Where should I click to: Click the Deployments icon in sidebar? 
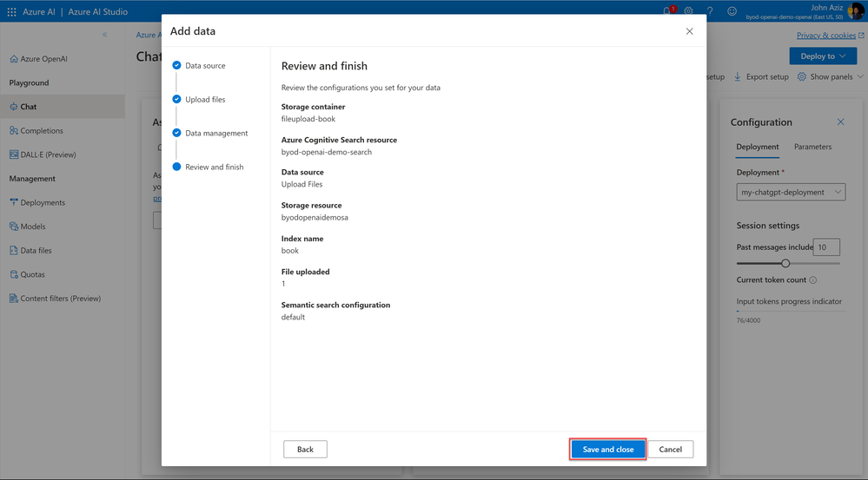pyautogui.click(x=14, y=202)
